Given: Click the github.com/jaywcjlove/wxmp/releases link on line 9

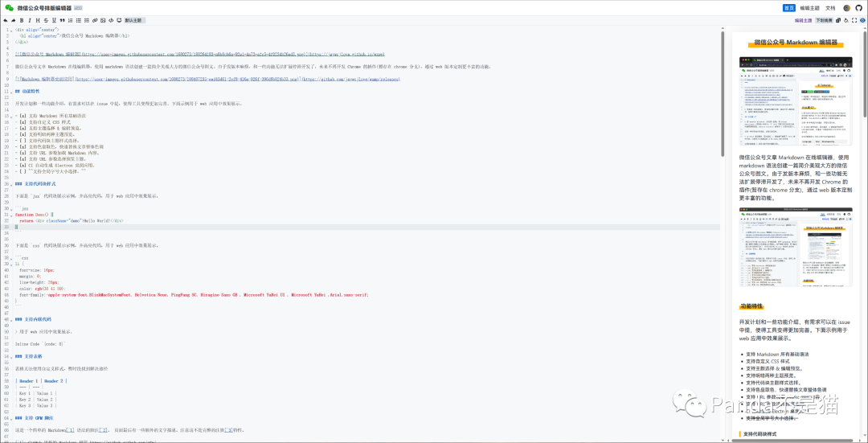Looking at the screenshot, I should coord(350,79).
